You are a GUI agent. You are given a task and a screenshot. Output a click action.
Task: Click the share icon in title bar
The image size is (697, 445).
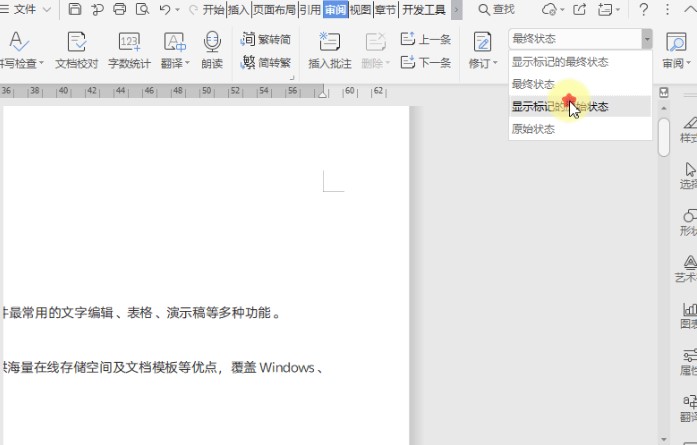(580, 9)
